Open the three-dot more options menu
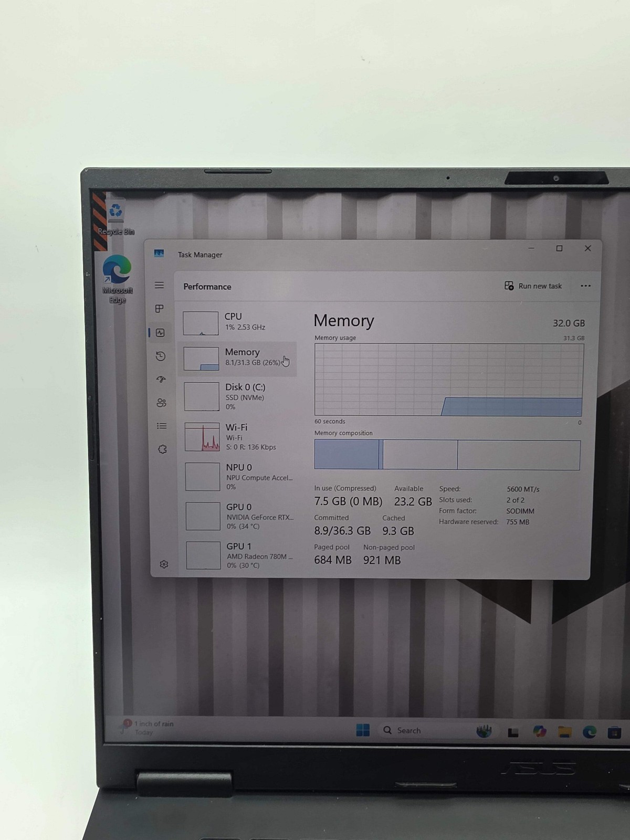This screenshot has width=630, height=840. click(585, 286)
